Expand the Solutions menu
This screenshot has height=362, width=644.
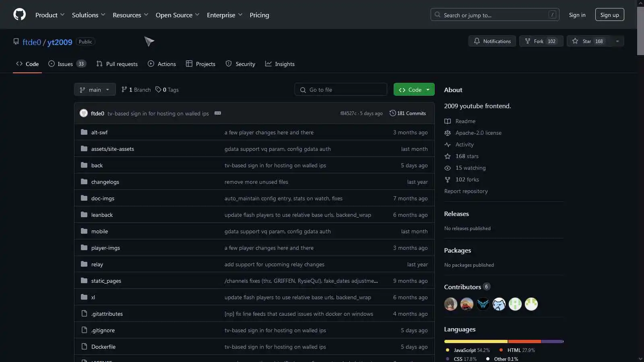coord(89,15)
